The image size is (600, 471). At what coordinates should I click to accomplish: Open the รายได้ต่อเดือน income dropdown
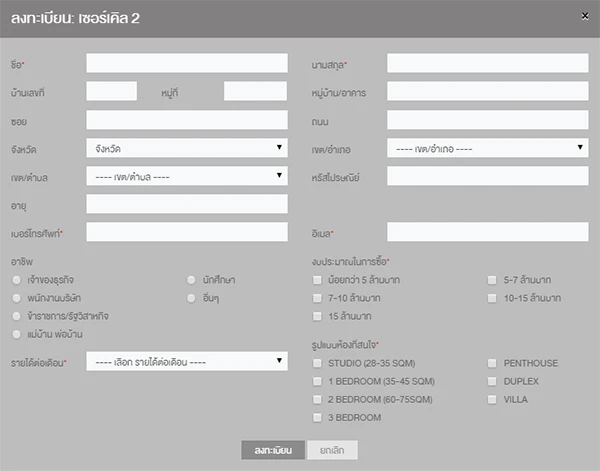pos(187,361)
